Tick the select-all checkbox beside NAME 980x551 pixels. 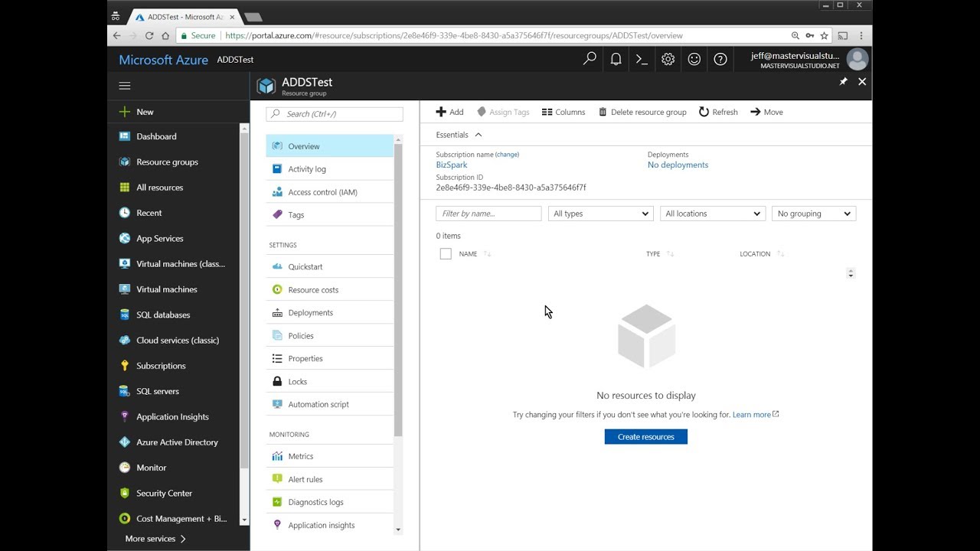click(x=446, y=254)
